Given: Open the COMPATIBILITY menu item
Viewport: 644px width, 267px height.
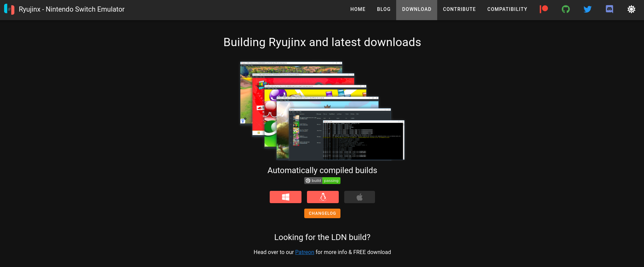Looking at the screenshot, I should 507,9.
